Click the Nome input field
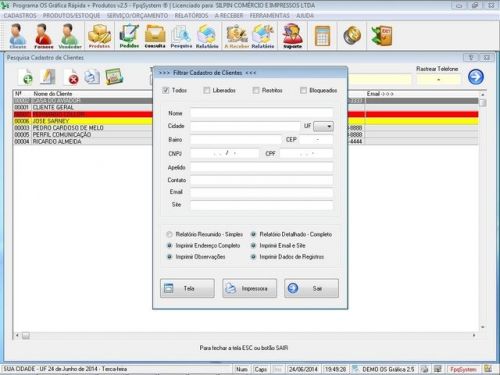This screenshot has height=375, width=500. [262, 113]
